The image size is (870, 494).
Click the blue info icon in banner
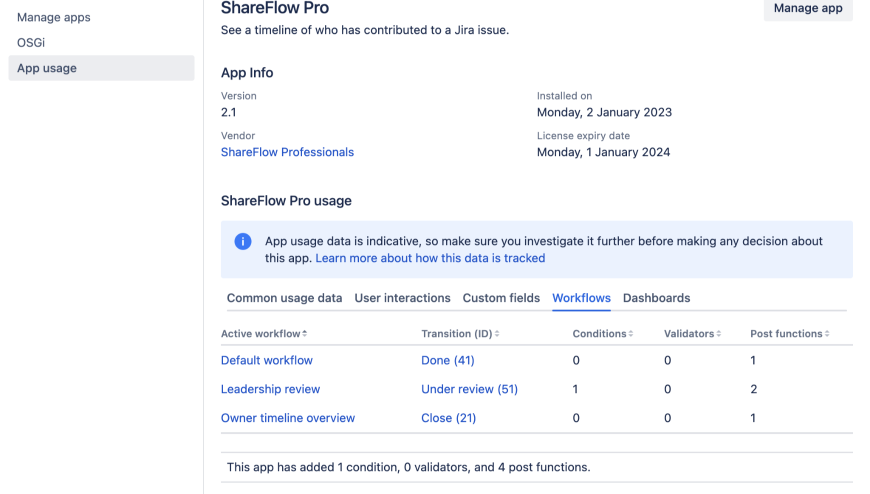coord(243,242)
